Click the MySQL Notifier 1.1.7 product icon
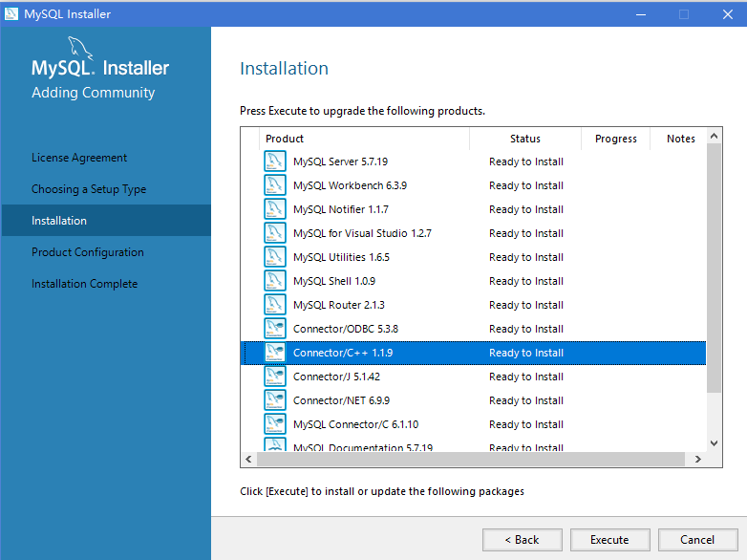 click(x=275, y=208)
